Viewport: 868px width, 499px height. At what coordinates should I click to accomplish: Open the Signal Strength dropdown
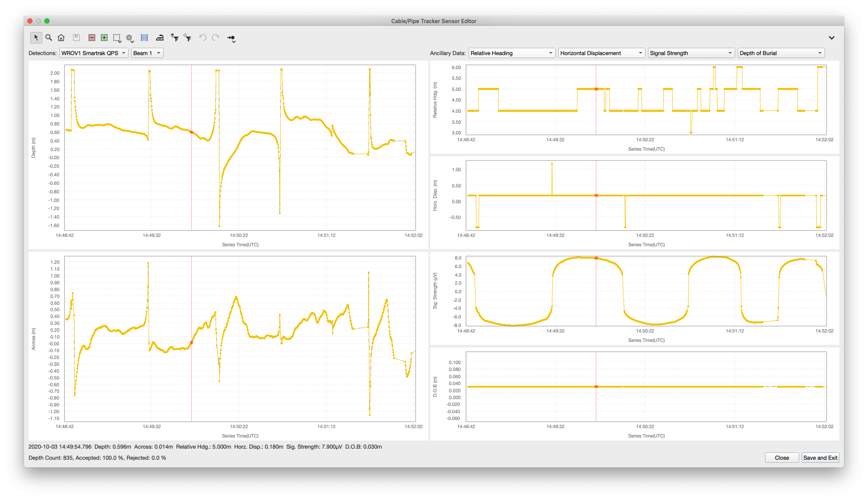691,53
